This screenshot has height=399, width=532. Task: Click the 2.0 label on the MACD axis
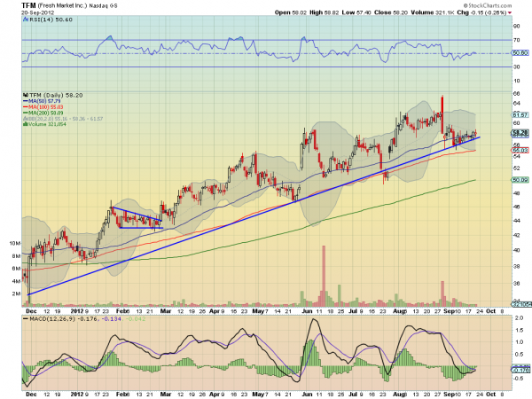pyautogui.click(x=519, y=318)
